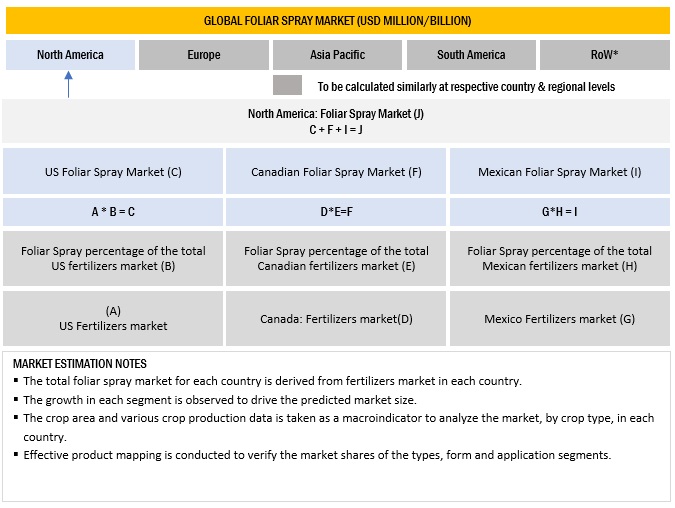This screenshot has height=508, width=675.
Task: Click the US fertilizers percentage (B) box
Action: pyautogui.click(x=113, y=258)
